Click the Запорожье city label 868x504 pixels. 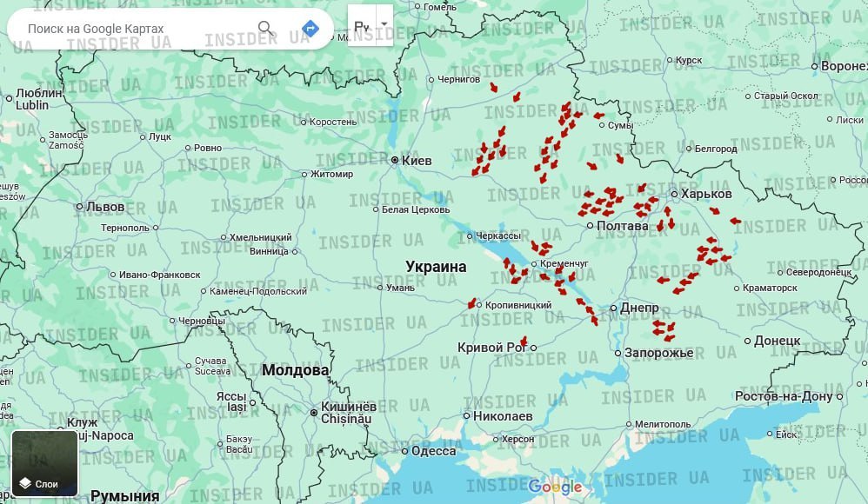pos(658,353)
